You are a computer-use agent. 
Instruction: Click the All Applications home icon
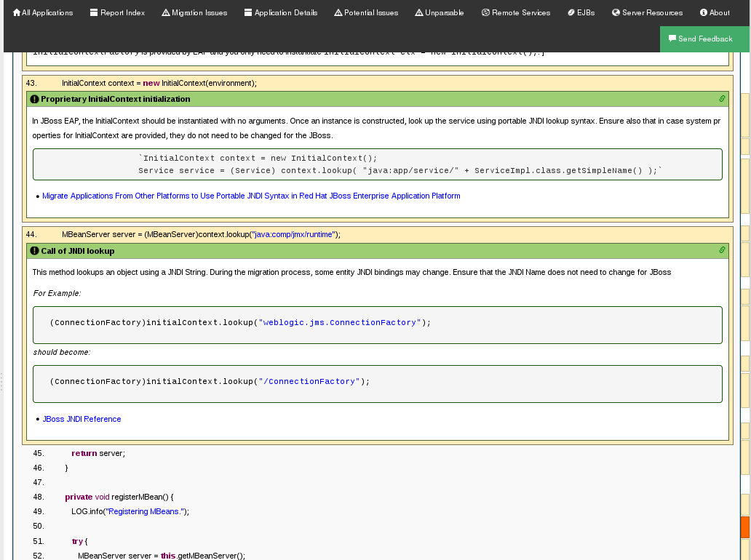coord(18,12)
